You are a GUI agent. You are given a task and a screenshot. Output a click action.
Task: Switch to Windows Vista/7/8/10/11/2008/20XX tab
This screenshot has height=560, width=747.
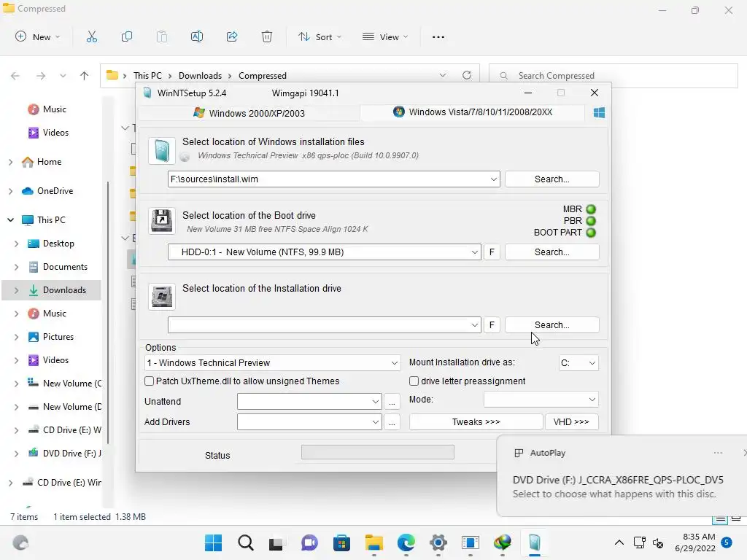pyautogui.click(x=472, y=112)
